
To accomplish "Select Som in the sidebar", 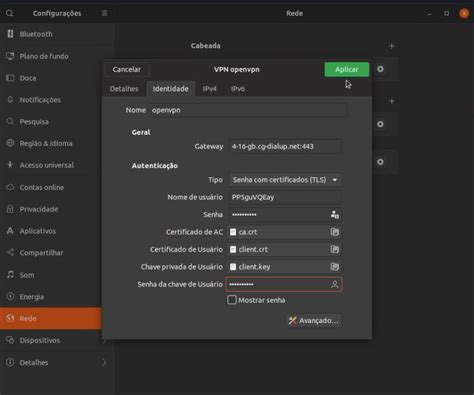I will [51, 275].
